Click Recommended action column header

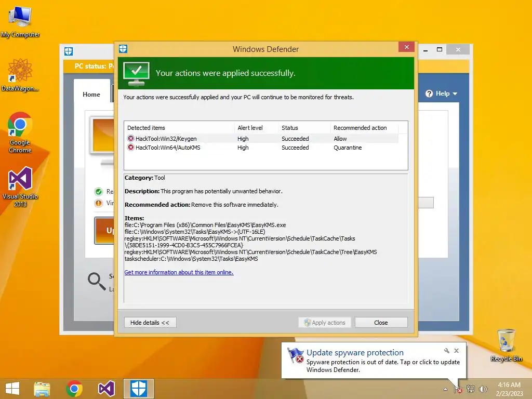click(364, 128)
